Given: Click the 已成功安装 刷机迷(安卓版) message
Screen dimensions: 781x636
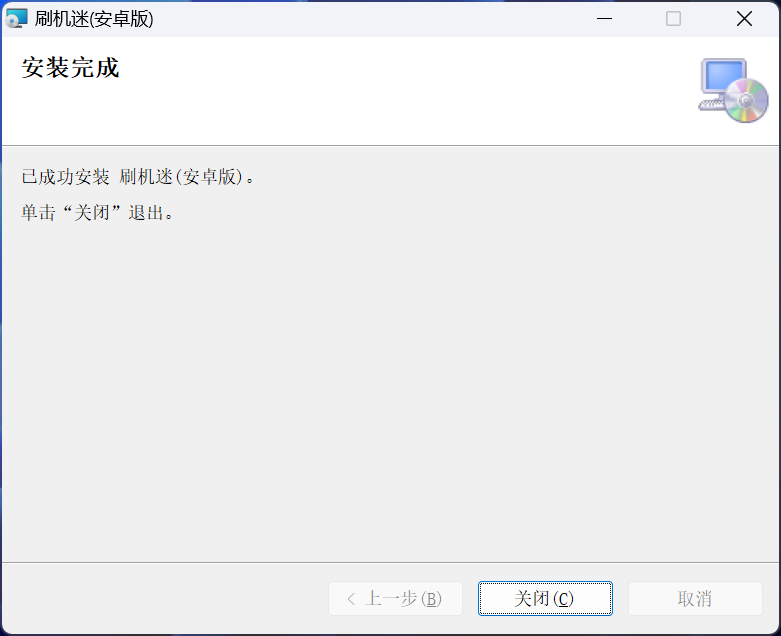Looking at the screenshot, I should (138, 176).
